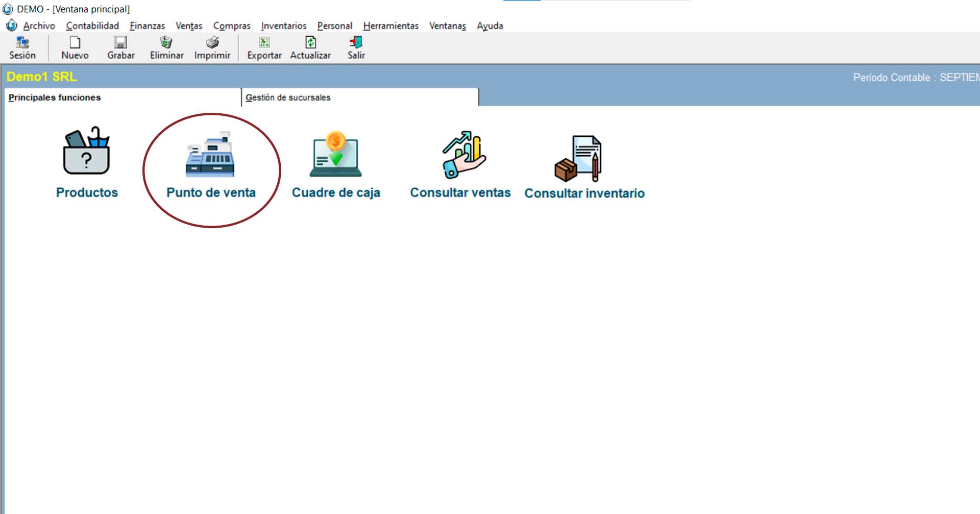Refresh with the Actualizar icon
The height and width of the screenshot is (514, 980).
[x=310, y=43]
